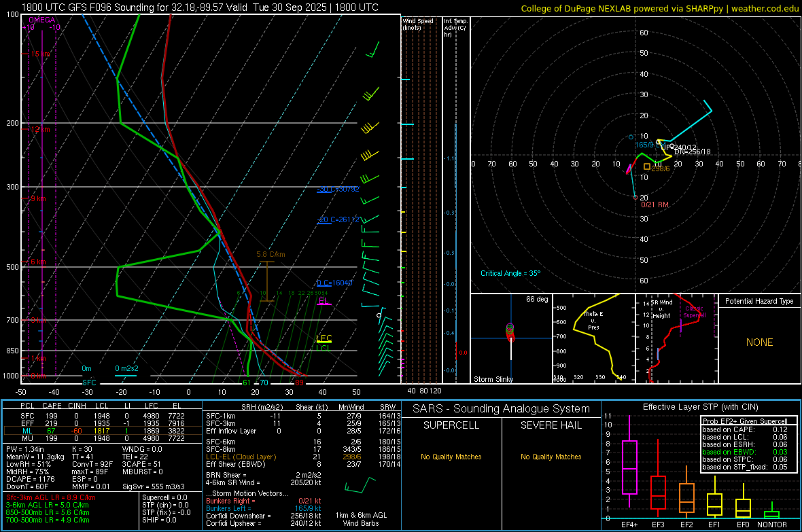
Task: Click the 'Wind Speed (knots)' panel header
Action: 418,24
